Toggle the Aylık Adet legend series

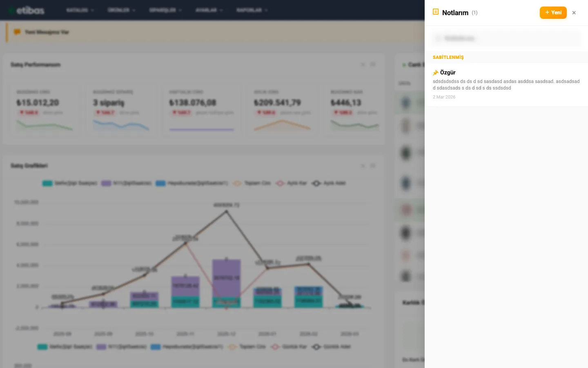[329, 183]
